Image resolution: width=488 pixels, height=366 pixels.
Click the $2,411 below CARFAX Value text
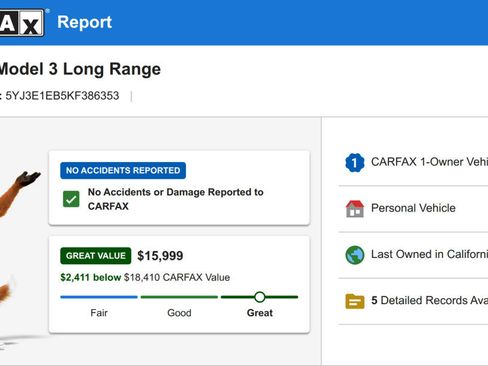(x=145, y=277)
